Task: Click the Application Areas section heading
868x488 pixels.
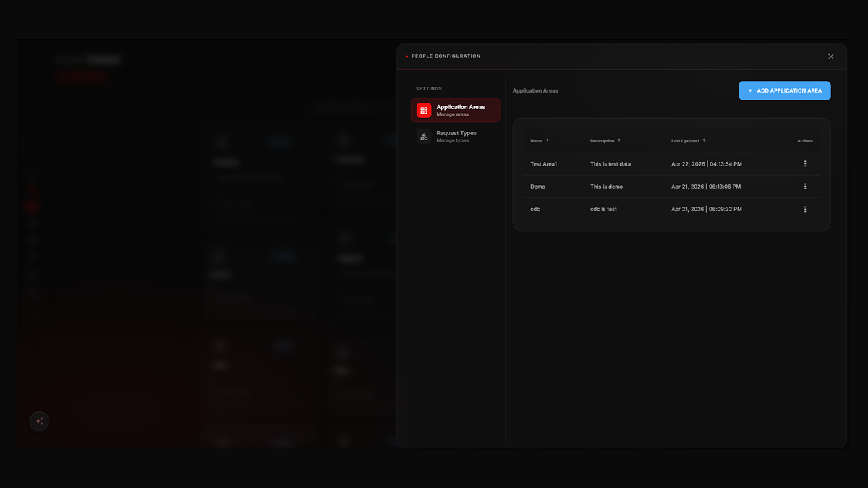Action: point(535,90)
